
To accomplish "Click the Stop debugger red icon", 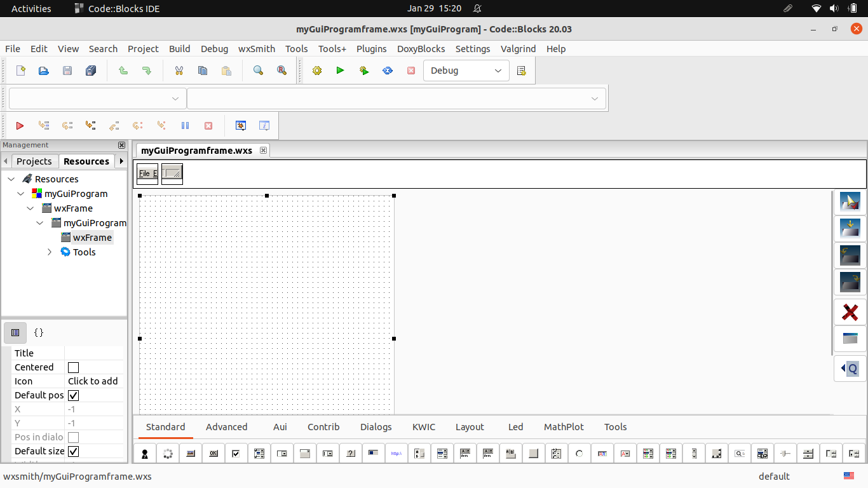I will pos(208,126).
